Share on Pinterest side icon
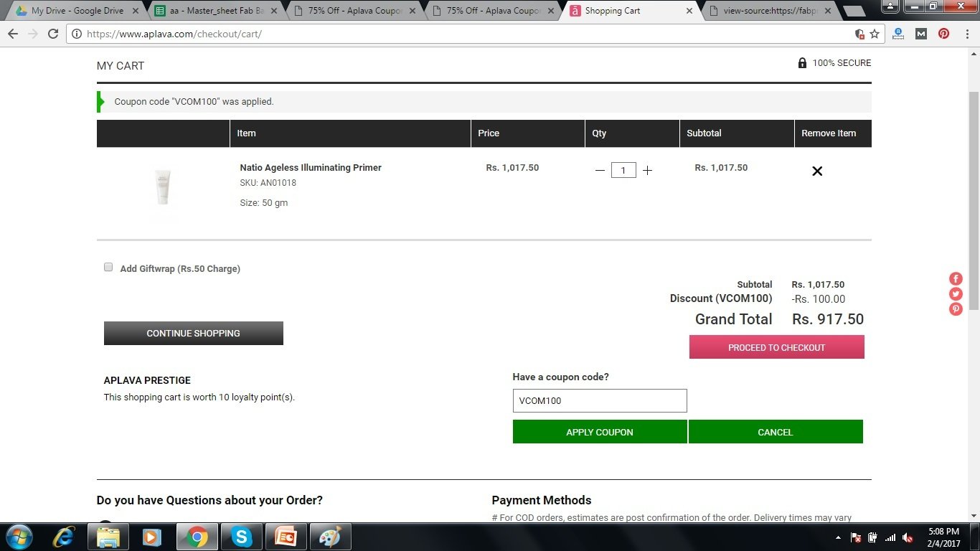The width and height of the screenshot is (980, 551). point(956,309)
